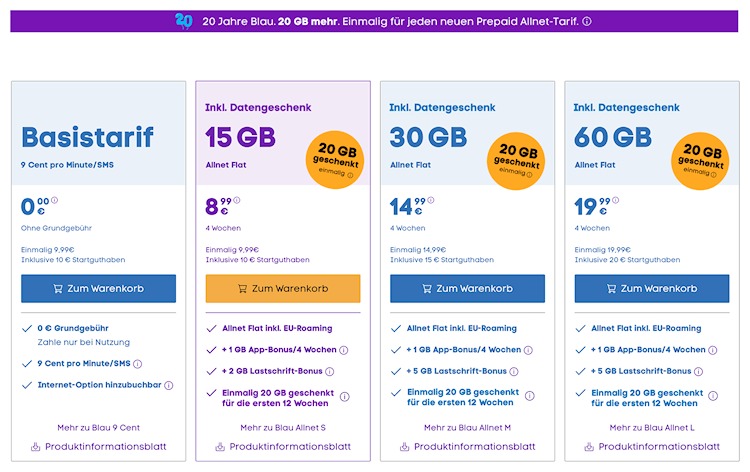Follow Mehr zu Blau Allnet S link
The width and height of the screenshot is (750, 472).
[282, 428]
